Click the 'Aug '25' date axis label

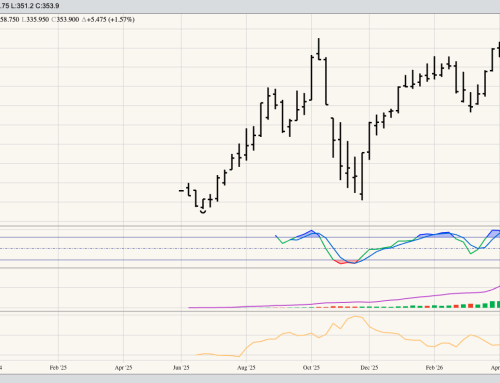pyautogui.click(x=246, y=368)
